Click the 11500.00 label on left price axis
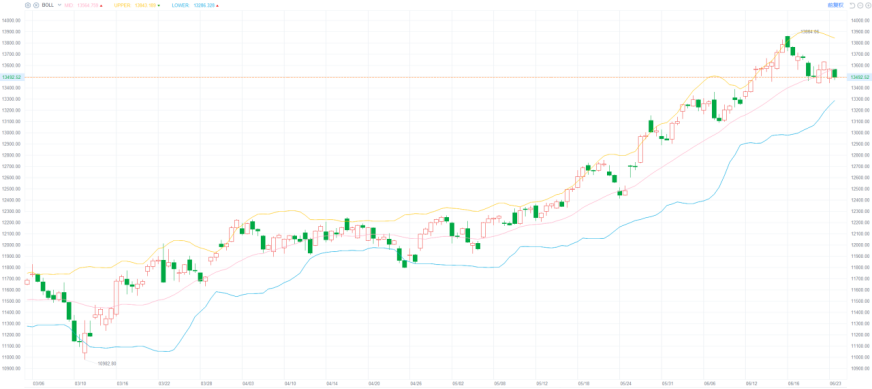 click(11, 301)
